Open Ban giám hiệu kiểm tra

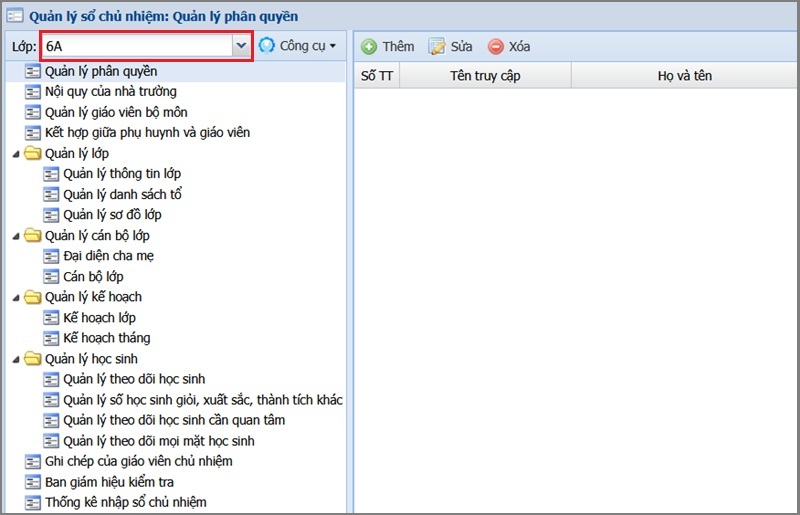coord(109,482)
